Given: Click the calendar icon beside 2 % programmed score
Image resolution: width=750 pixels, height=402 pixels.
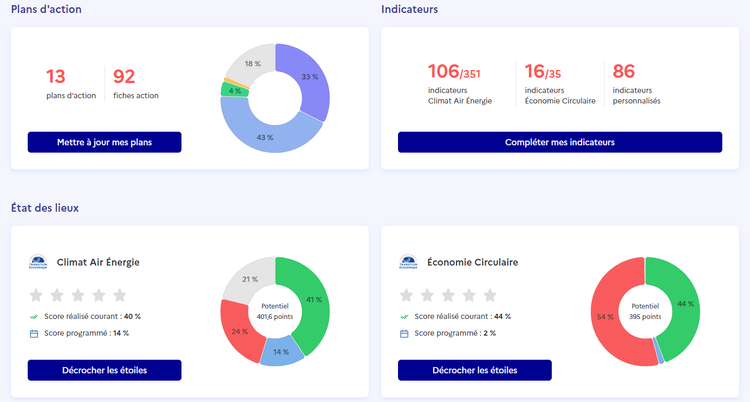Looking at the screenshot, I should [404, 333].
